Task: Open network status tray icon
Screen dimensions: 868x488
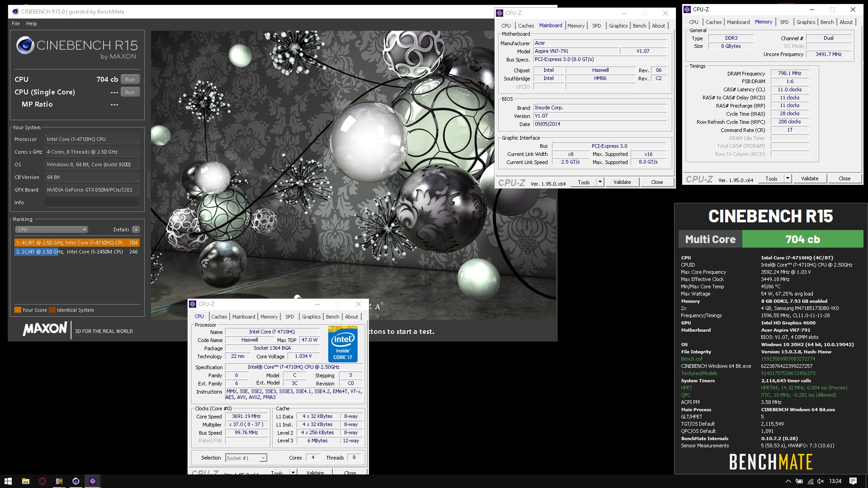Action: click(x=810, y=481)
